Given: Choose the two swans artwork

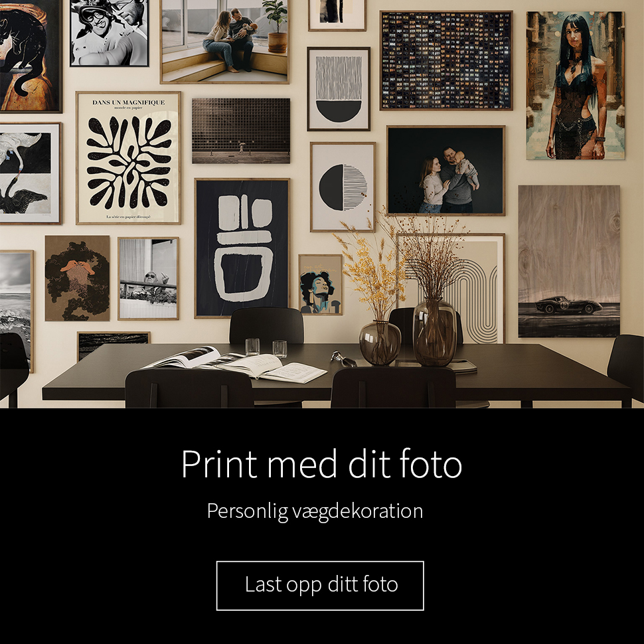Looking at the screenshot, I should click(x=30, y=173).
